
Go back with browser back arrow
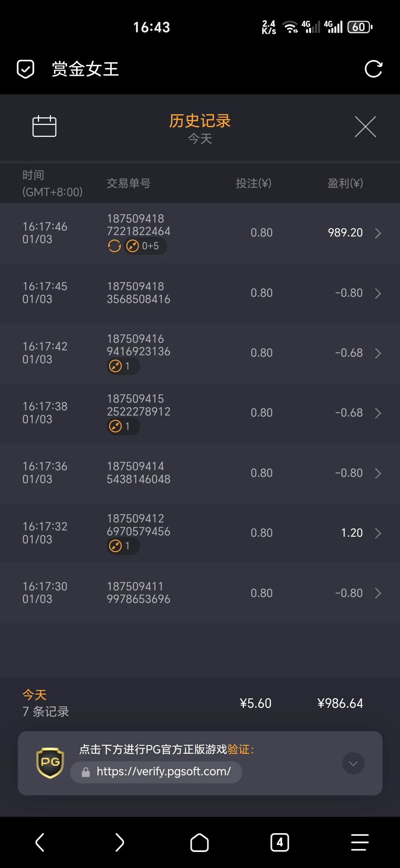tap(40, 843)
